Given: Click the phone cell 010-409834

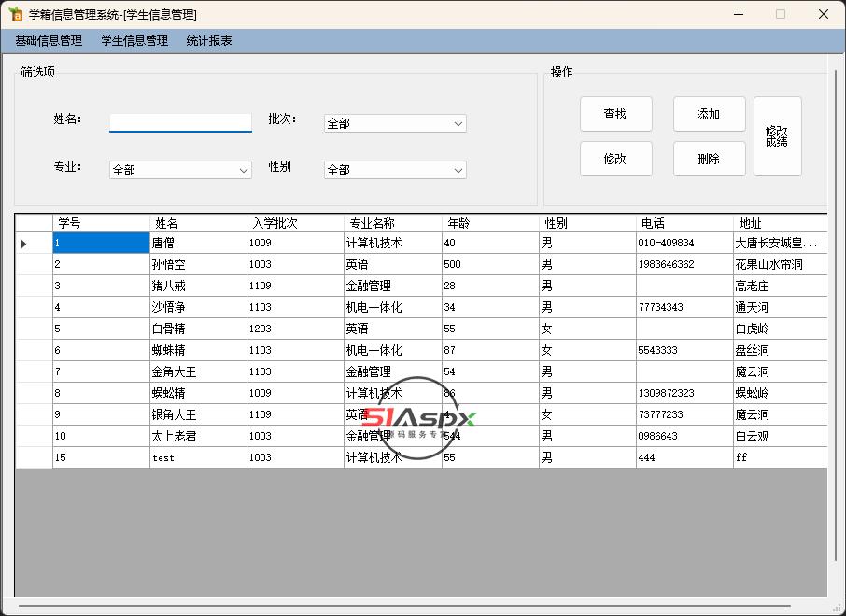Looking at the screenshot, I should [684, 244].
